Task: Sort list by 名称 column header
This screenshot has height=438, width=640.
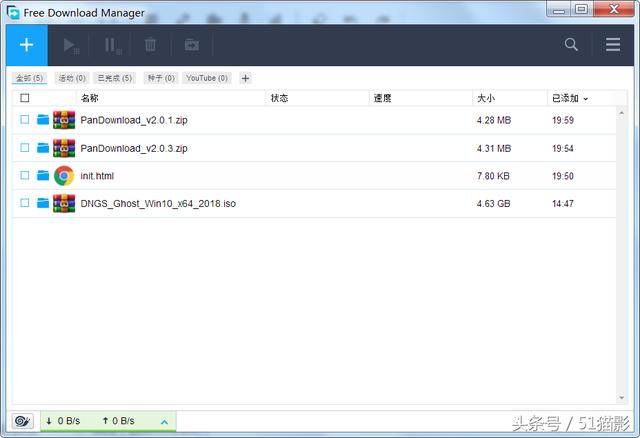Action: click(90, 98)
